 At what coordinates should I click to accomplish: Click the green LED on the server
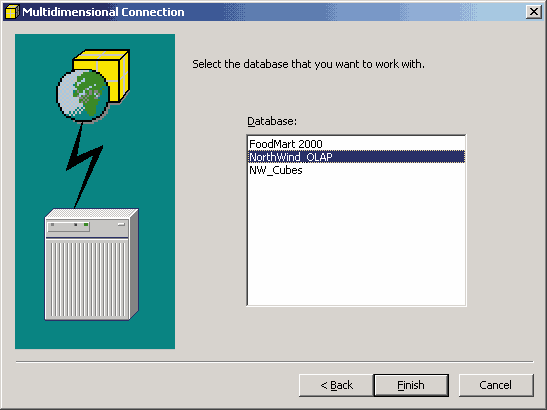coord(86,225)
